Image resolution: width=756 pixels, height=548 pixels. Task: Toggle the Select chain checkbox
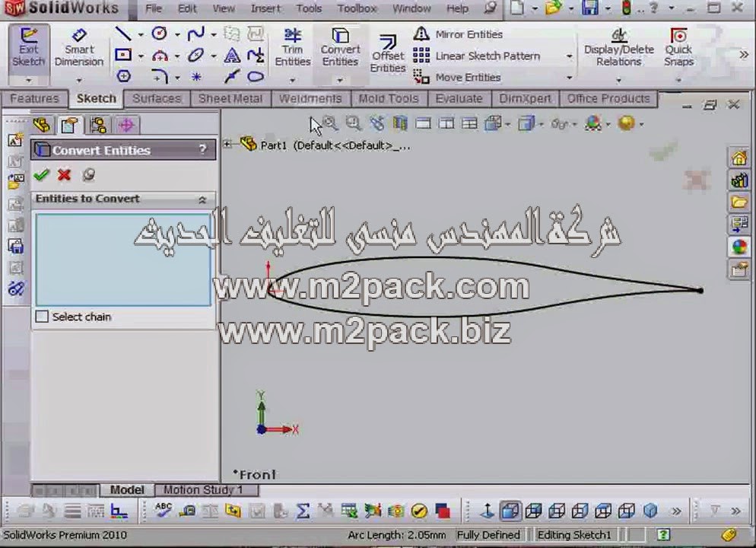pos(42,317)
